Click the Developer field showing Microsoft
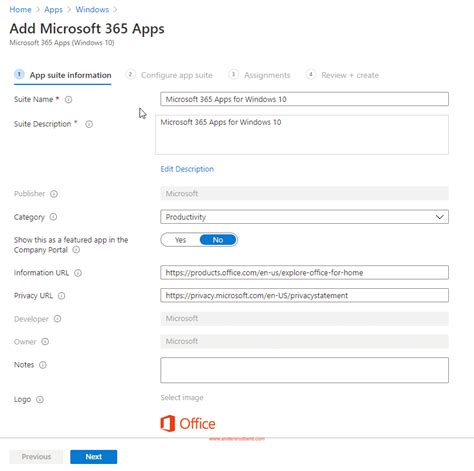 pos(304,319)
